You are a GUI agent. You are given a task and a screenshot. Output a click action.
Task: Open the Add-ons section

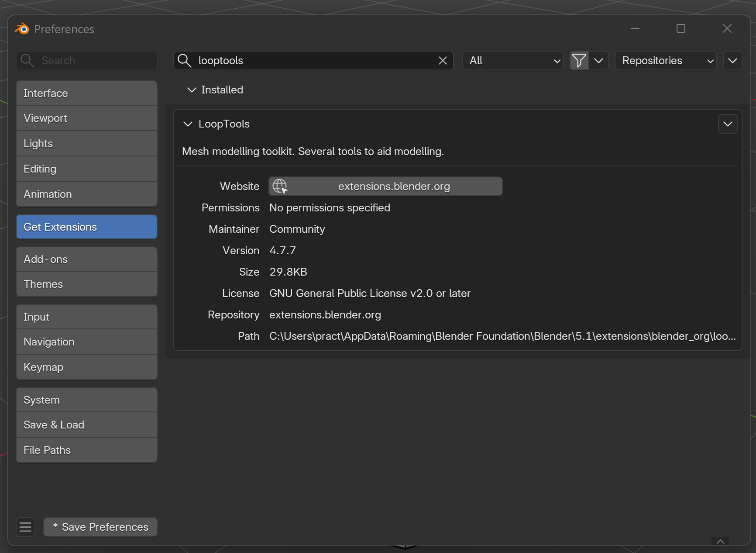point(87,259)
